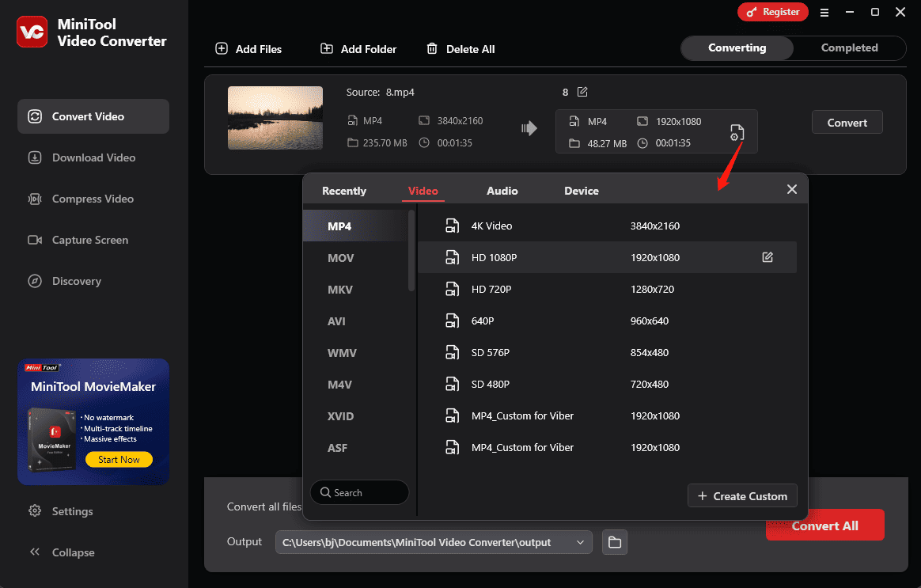921x588 pixels.
Task: Click the video thumbnail of 8.mp4
Action: (275, 117)
